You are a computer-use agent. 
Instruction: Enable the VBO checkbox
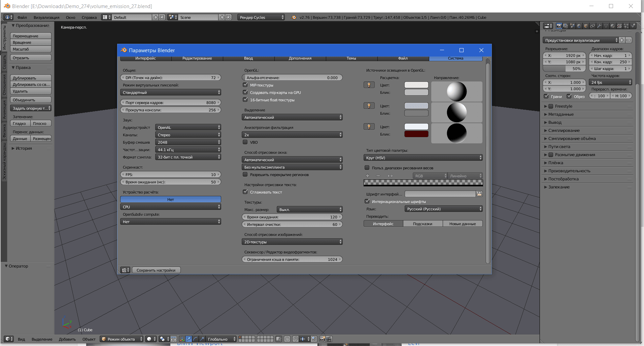pos(245,142)
